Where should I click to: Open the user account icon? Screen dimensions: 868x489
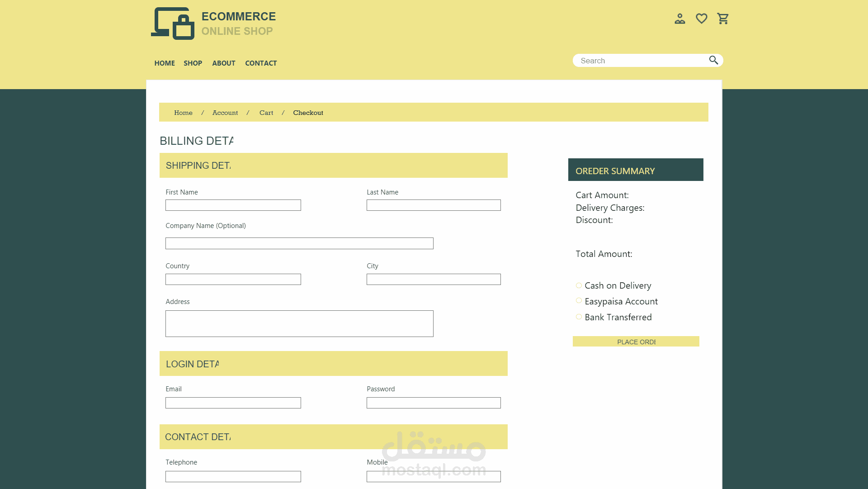point(680,19)
